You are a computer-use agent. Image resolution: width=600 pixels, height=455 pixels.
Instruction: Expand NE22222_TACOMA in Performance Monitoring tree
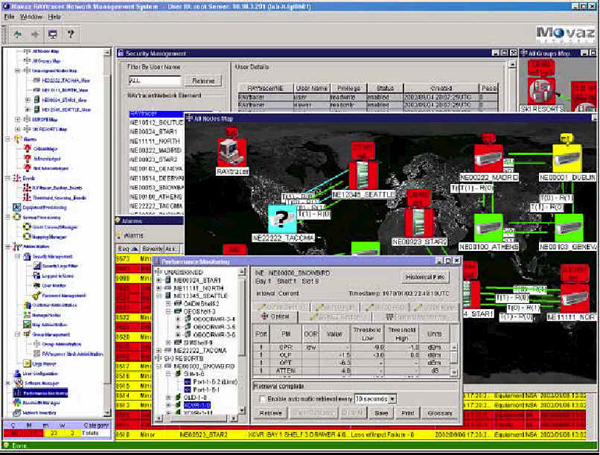[x=159, y=350]
